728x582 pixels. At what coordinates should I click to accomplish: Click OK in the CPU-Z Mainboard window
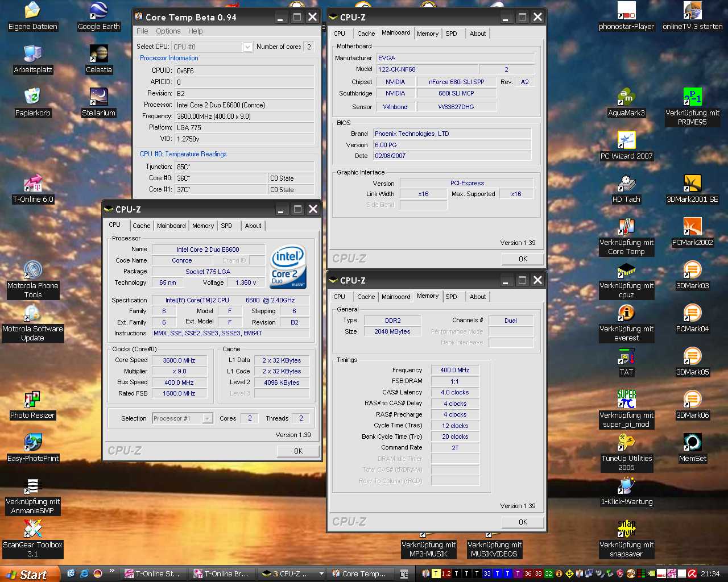(523, 259)
